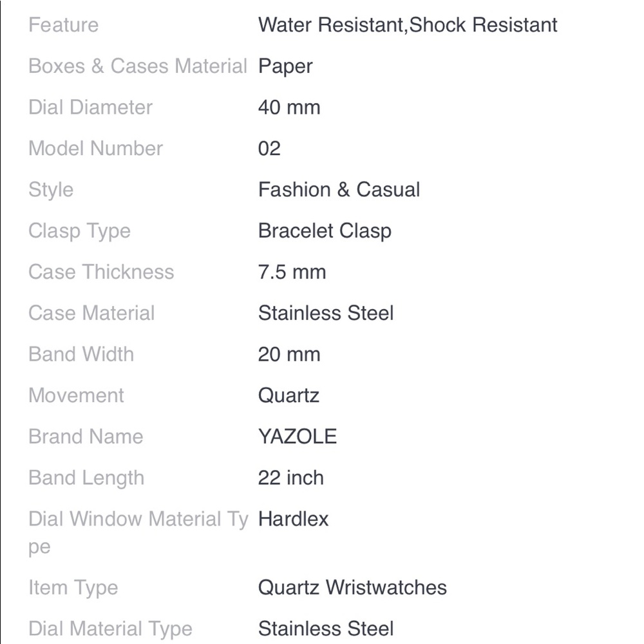644x644 pixels.
Task: Click the Movement Quartz value
Action: pyautogui.click(x=289, y=396)
